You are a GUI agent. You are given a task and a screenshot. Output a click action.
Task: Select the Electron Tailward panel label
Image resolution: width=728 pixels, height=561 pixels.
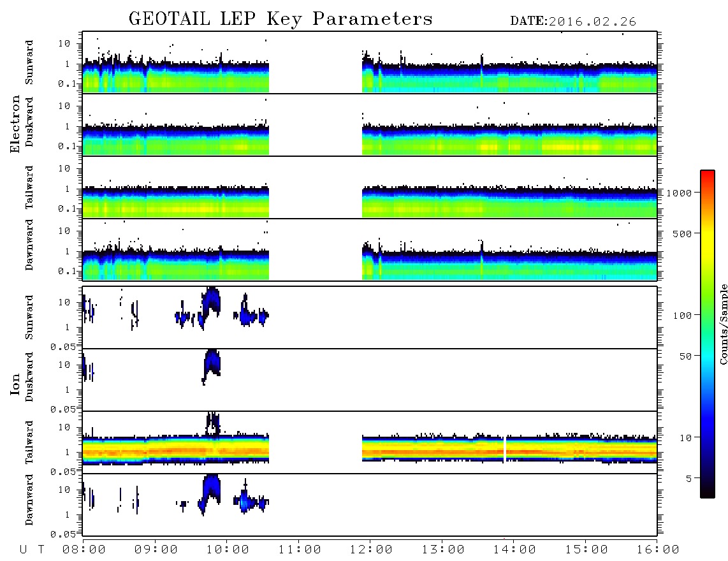click(29, 187)
